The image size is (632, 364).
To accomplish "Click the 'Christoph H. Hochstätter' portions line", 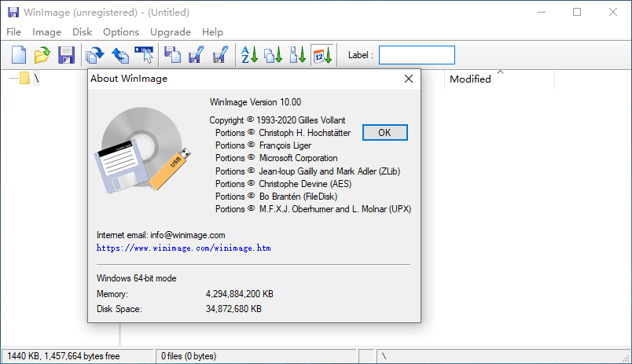I will [x=283, y=133].
